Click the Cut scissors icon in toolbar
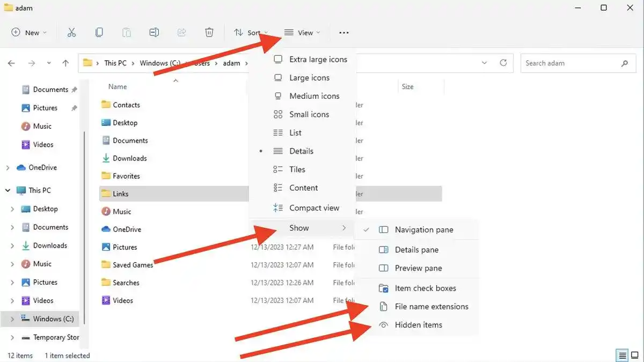Image resolution: width=644 pixels, height=362 pixels. pyautogui.click(x=71, y=33)
